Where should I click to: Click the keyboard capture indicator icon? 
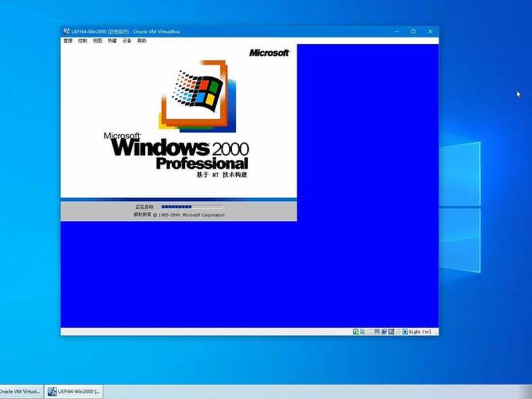click(404, 332)
